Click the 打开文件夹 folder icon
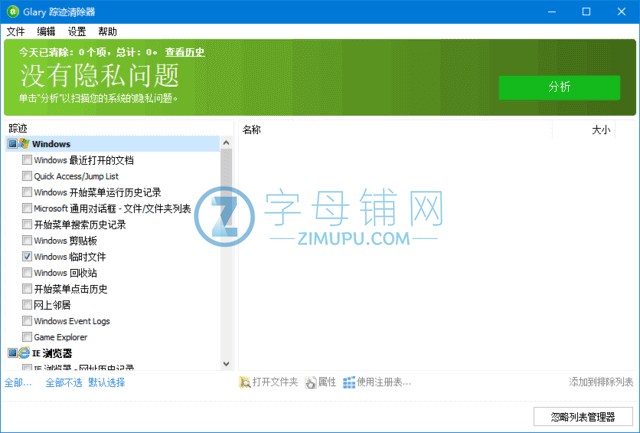640x433 pixels. pos(245,382)
